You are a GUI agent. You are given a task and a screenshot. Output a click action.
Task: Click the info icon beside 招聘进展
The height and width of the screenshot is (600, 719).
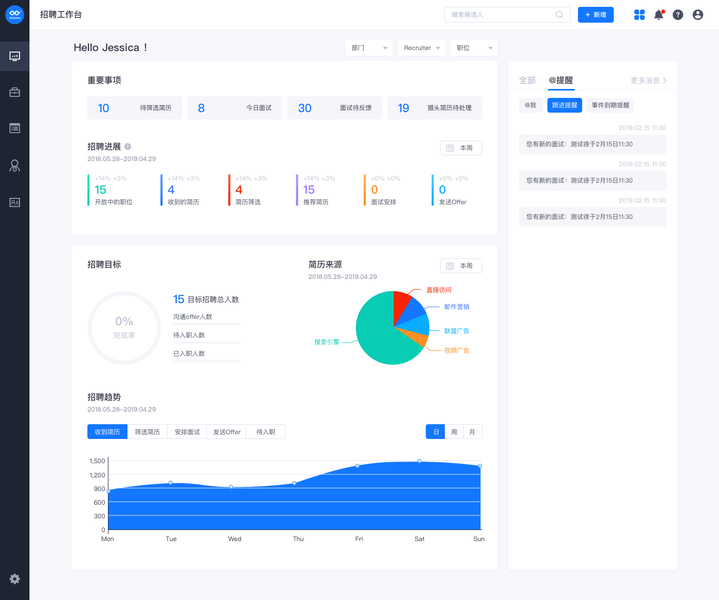127,146
